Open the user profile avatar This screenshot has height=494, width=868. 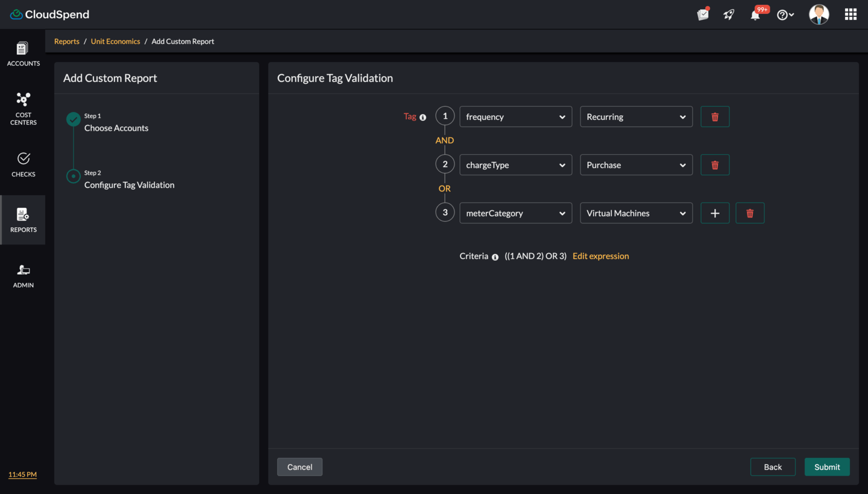(x=819, y=14)
